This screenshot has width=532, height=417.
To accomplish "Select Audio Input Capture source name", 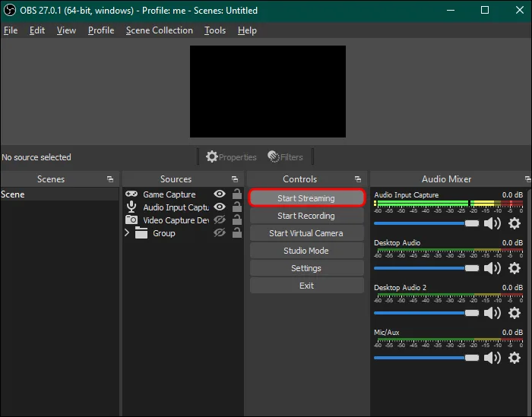I will coord(176,207).
